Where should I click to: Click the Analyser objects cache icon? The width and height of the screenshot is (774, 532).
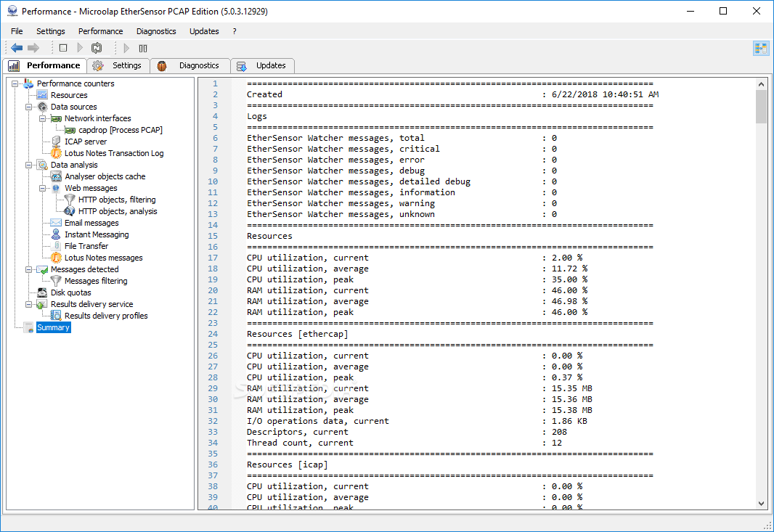(57, 176)
